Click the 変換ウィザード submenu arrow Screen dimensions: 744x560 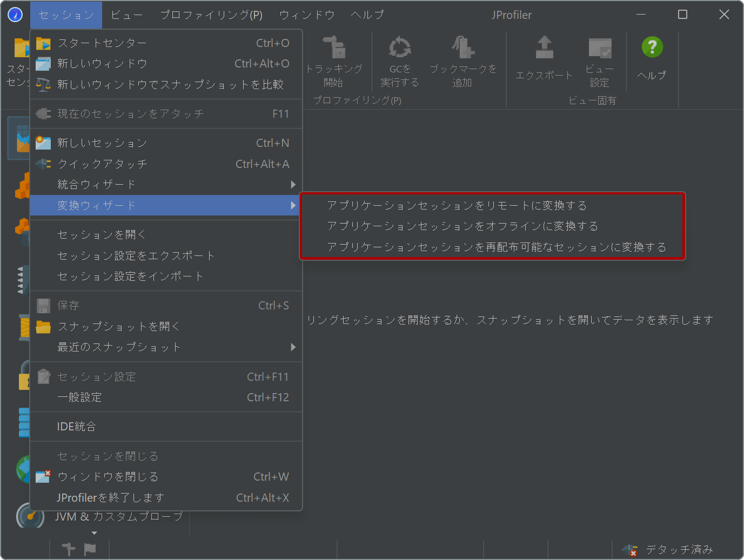click(x=293, y=205)
